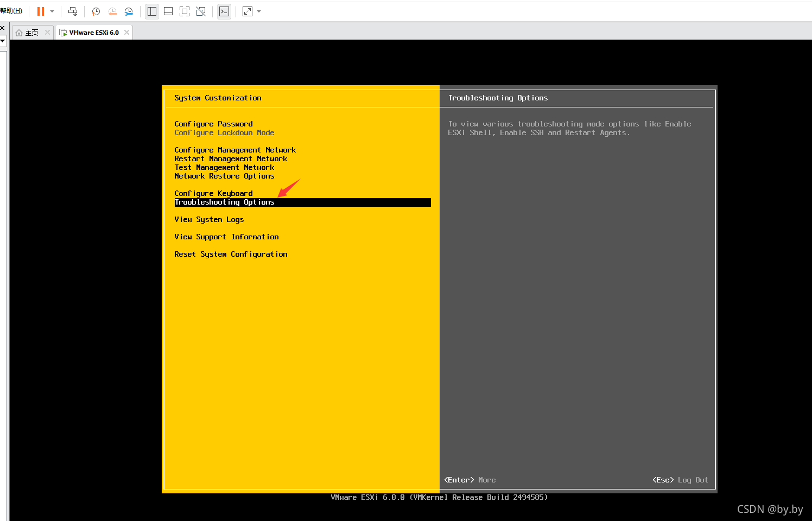Close the left library panel
Image resolution: width=812 pixels, height=521 pixels.
coord(2,28)
